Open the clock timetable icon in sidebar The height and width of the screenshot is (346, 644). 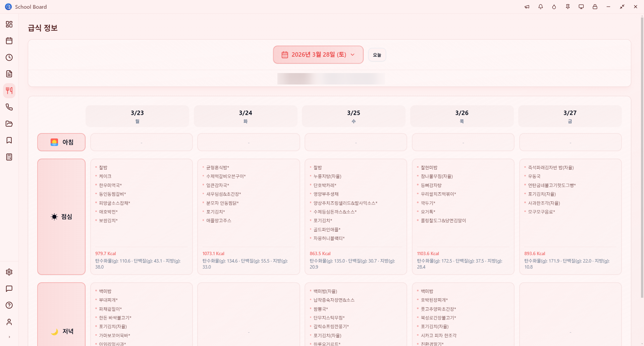point(9,57)
